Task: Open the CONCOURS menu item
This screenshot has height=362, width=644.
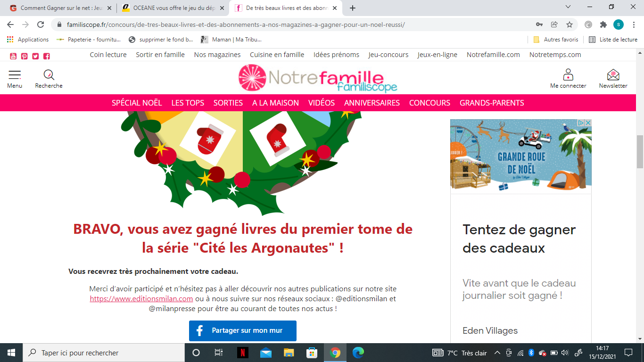Action: click(429, 103)
